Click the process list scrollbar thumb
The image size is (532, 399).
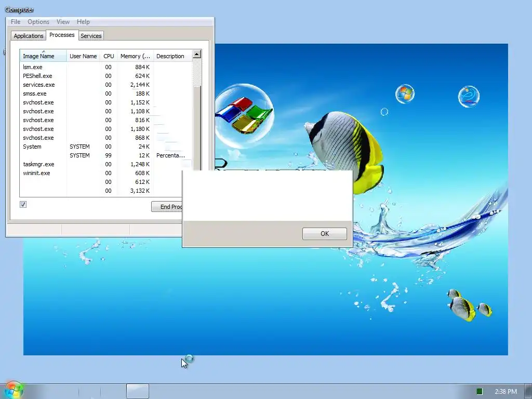(x=197, y=127)
